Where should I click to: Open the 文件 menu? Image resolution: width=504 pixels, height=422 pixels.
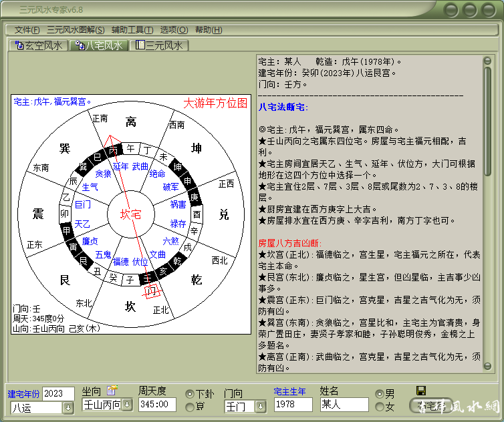click(x=27, y=30)
